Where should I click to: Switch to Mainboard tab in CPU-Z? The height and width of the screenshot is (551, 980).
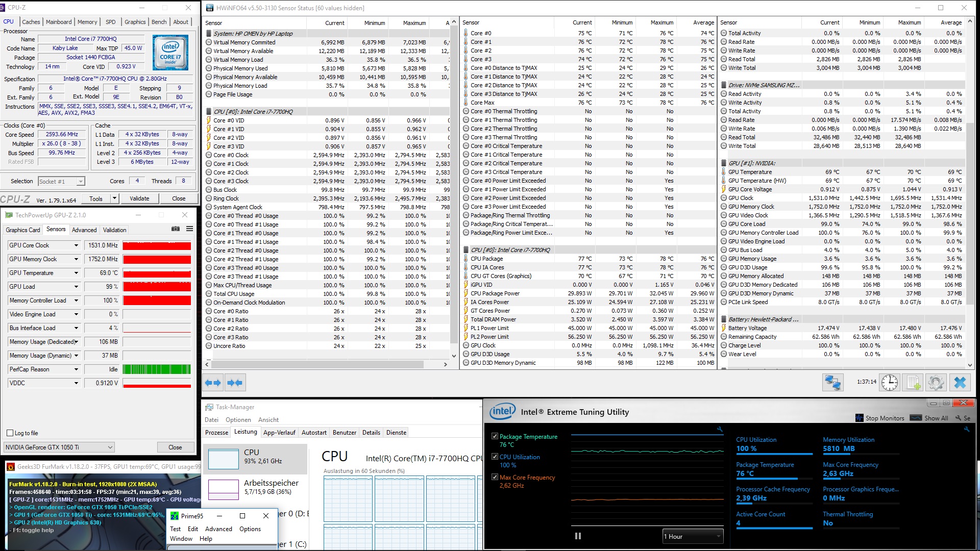[x=59, y=22]
